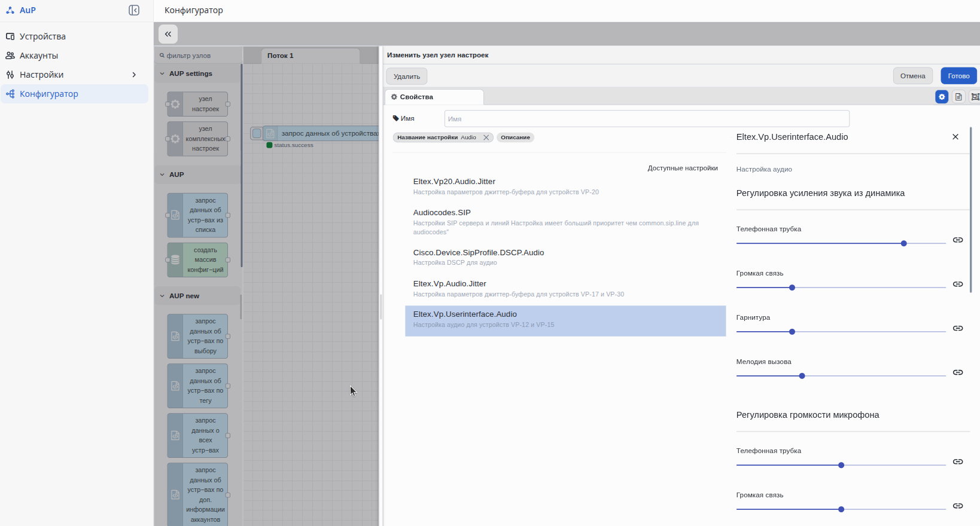The width and height of the screenshot is (980, 526).
Task: Open the Свойства tab
Action: pos(434,97)
